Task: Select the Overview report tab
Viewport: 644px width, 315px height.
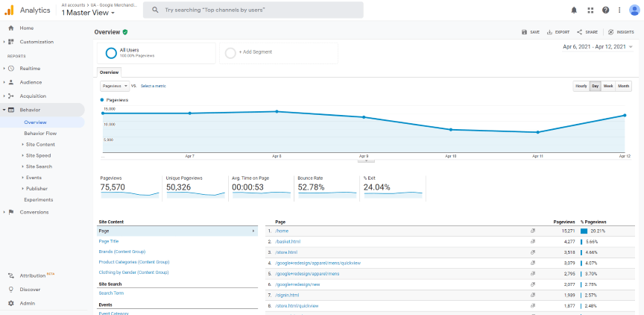Action: point(110,72)
